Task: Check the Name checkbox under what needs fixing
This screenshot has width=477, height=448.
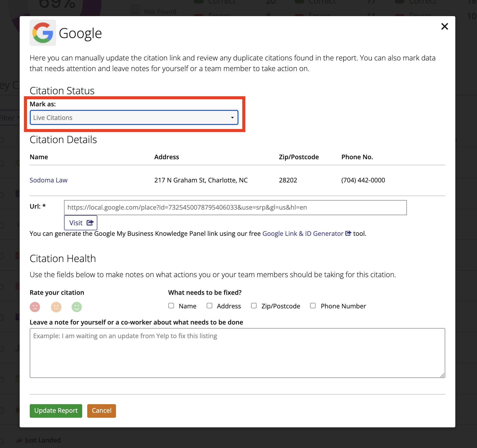Action: pyautogui.click(x=171, y=305)
